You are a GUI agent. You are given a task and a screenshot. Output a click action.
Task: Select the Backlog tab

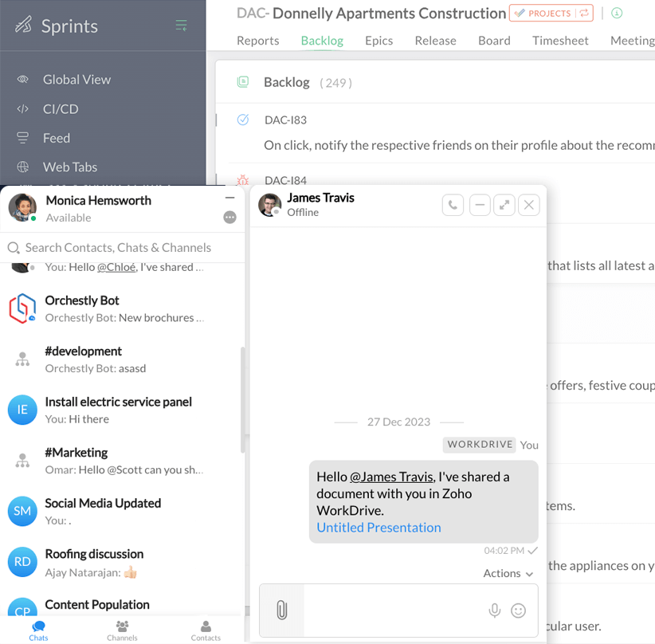coord(322,41)
